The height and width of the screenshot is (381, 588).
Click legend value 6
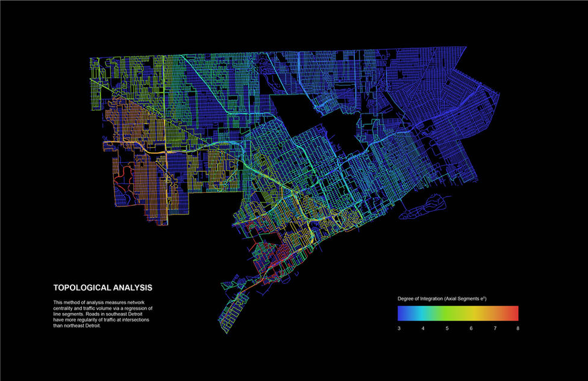pos(471,328)
